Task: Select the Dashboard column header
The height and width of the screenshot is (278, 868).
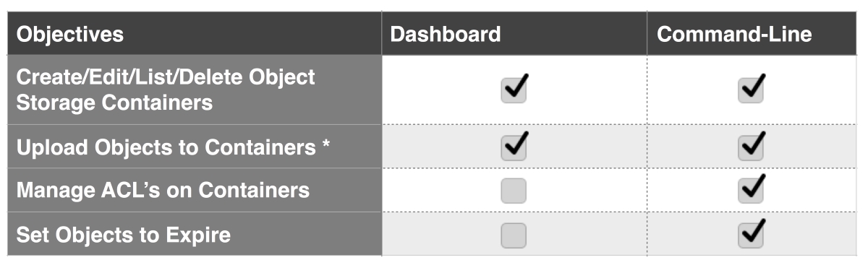Action: 446,35
